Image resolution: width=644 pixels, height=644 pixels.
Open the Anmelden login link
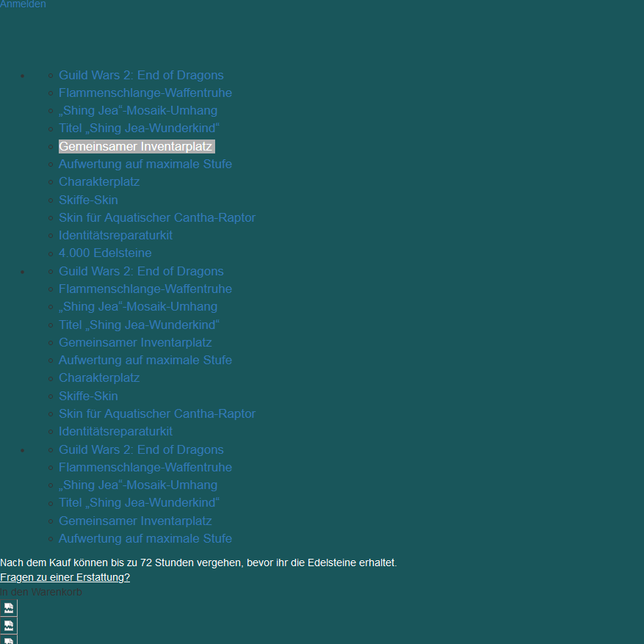pos(23,4)
